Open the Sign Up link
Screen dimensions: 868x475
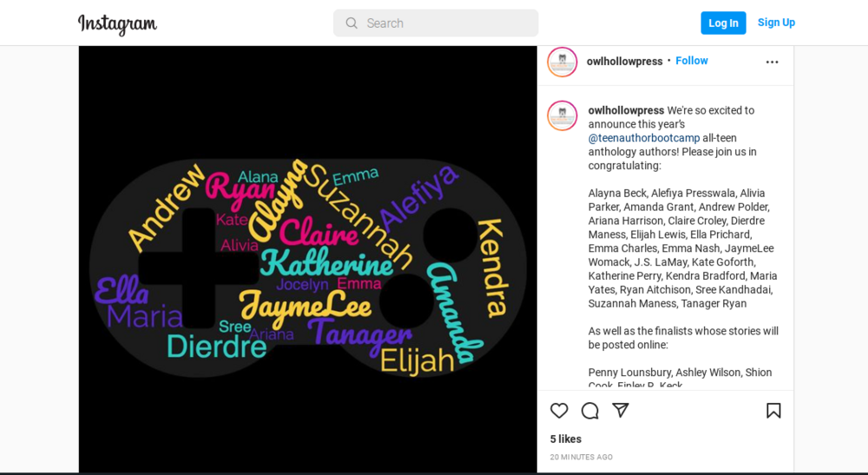776,23
